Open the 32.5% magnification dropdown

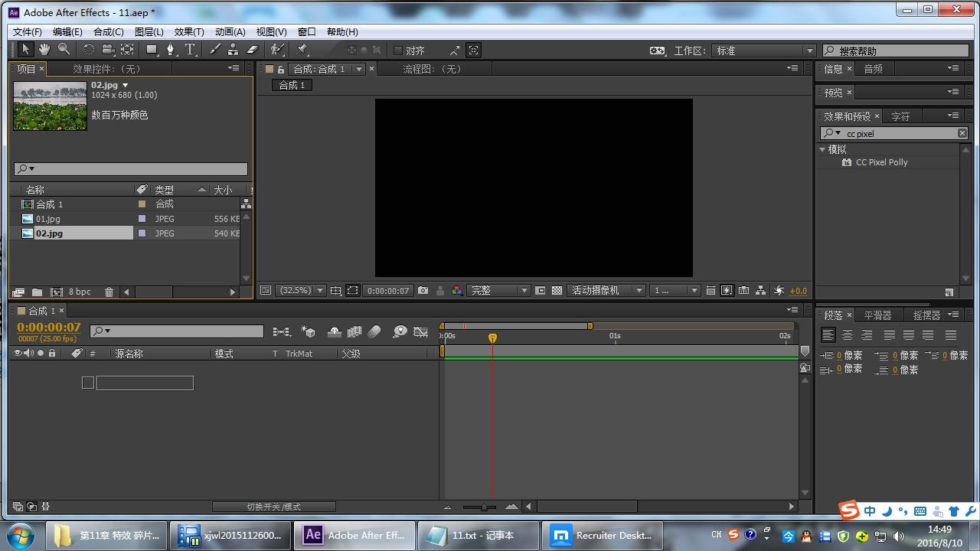tap(301, 291)
